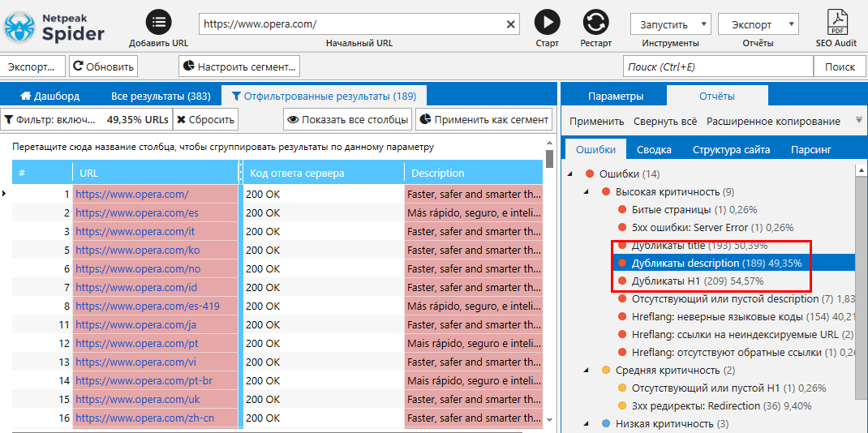Select the 200 OK cell in row 12
Image resolution: width=868 pixels, height=433 pixels.
pos(324,344)
